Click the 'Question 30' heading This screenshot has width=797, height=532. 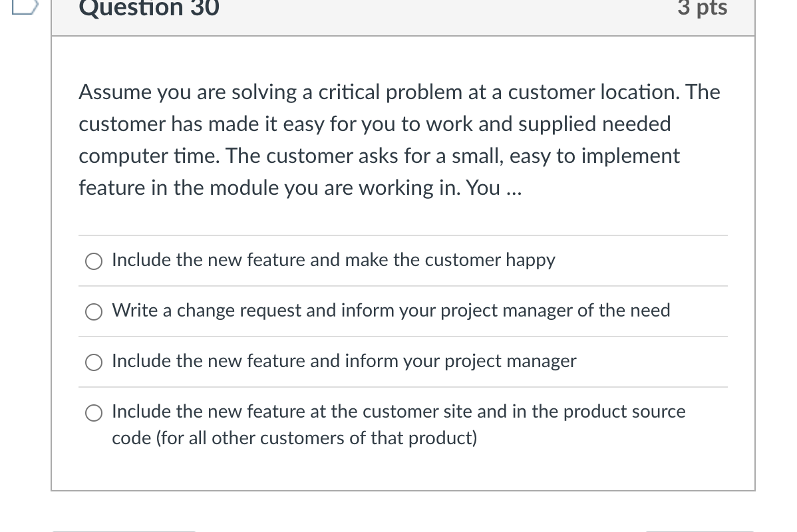[x=148, y=9]
